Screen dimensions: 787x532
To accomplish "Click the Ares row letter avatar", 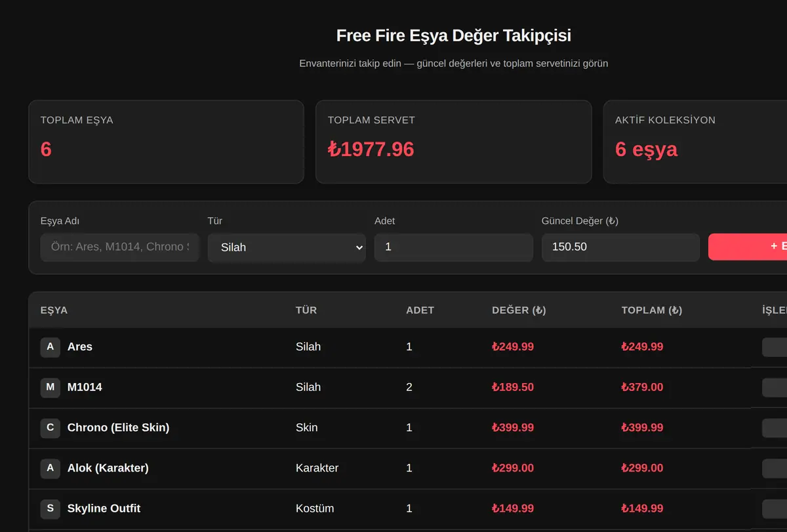I will 50,347.
